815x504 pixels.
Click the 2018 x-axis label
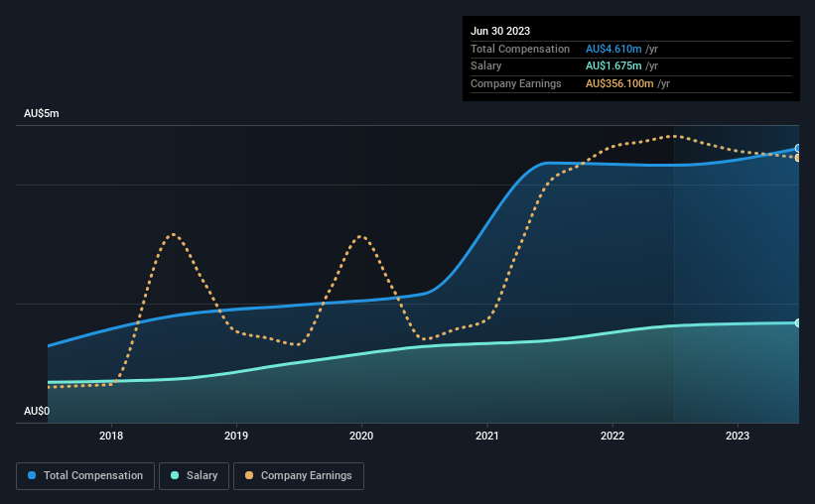click(111, 436)
